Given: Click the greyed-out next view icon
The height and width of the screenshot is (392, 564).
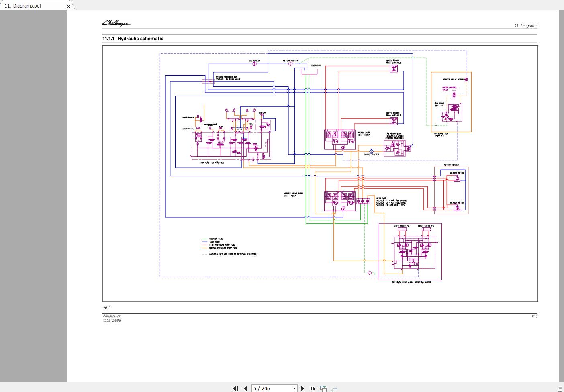Looking at the screenshot, I should [x=334, y=388].
